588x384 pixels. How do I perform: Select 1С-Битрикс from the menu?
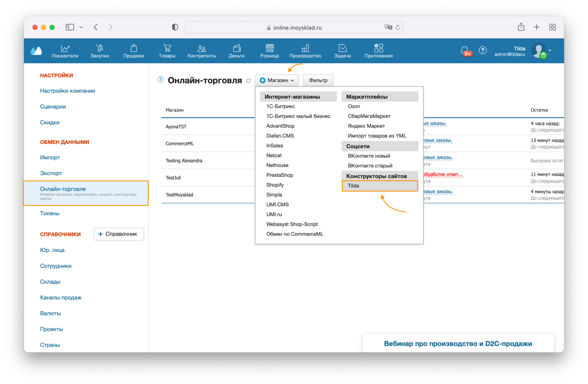coord(281,106)
